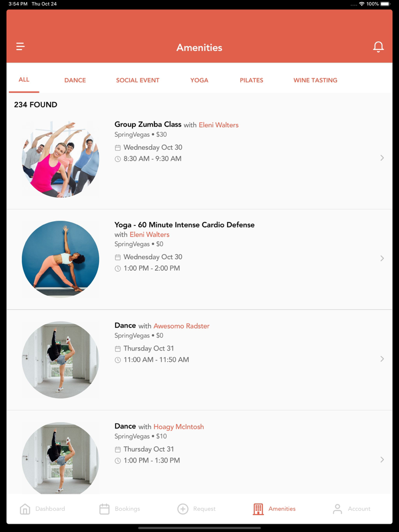Select the PILATES tab
Viewport: 399px width, 532px height.
click(251, 80)
